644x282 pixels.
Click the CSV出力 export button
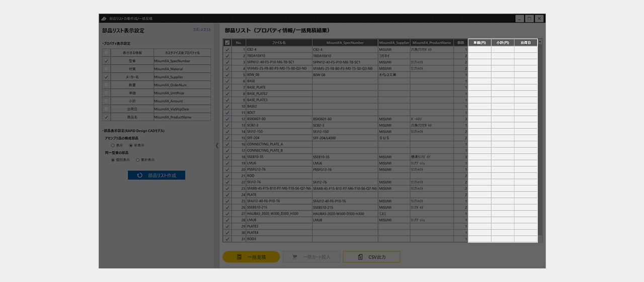pyautogui.click(x=371, y=257)
